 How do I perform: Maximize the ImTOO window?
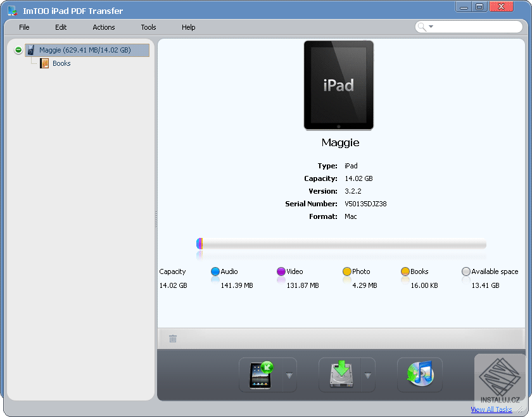(479, 7)
